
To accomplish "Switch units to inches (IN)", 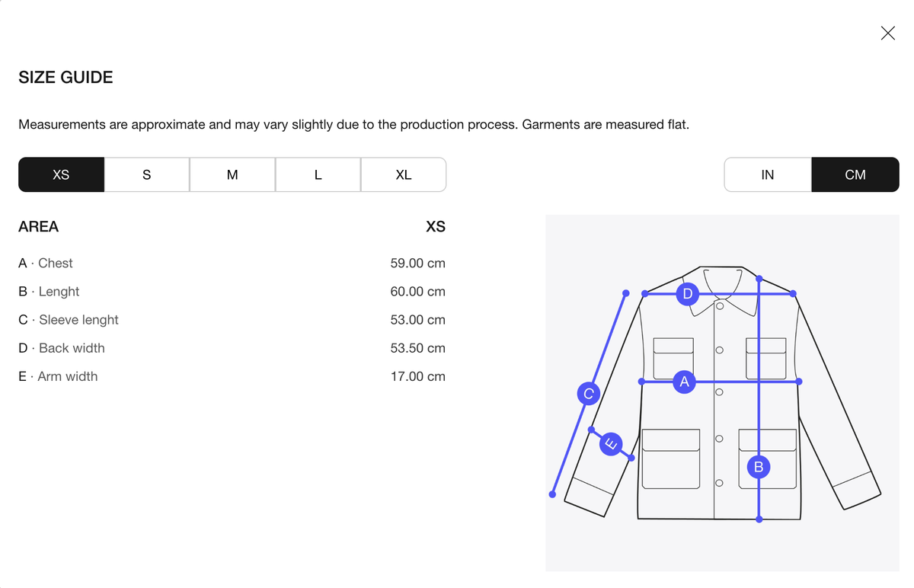I will click(768, 174).
